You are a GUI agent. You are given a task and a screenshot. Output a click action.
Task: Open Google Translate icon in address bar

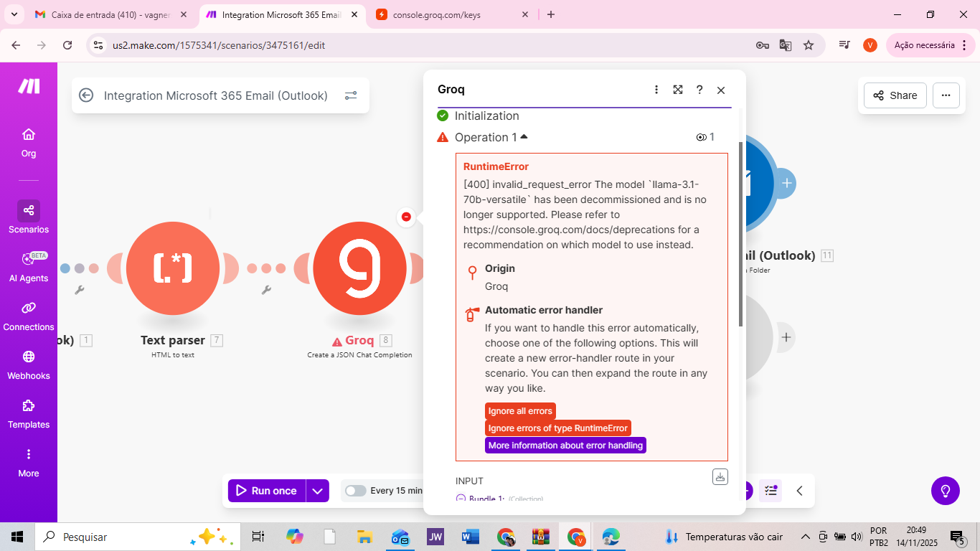[x=786, y=45]
